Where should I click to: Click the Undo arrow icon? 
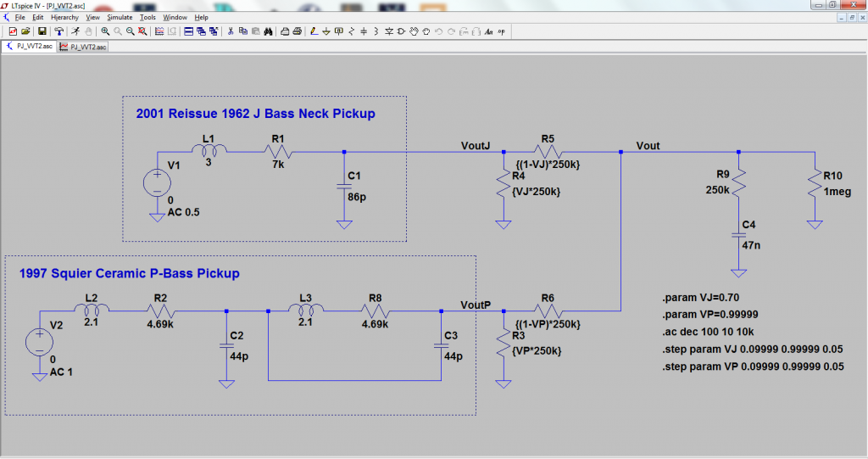[439, 31]
